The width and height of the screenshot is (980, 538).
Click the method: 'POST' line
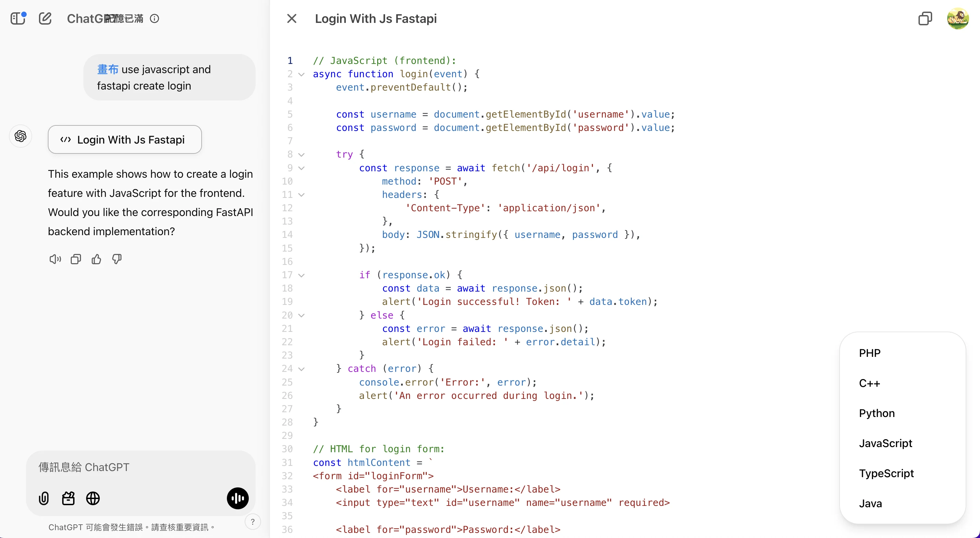[x=425, y=181]
